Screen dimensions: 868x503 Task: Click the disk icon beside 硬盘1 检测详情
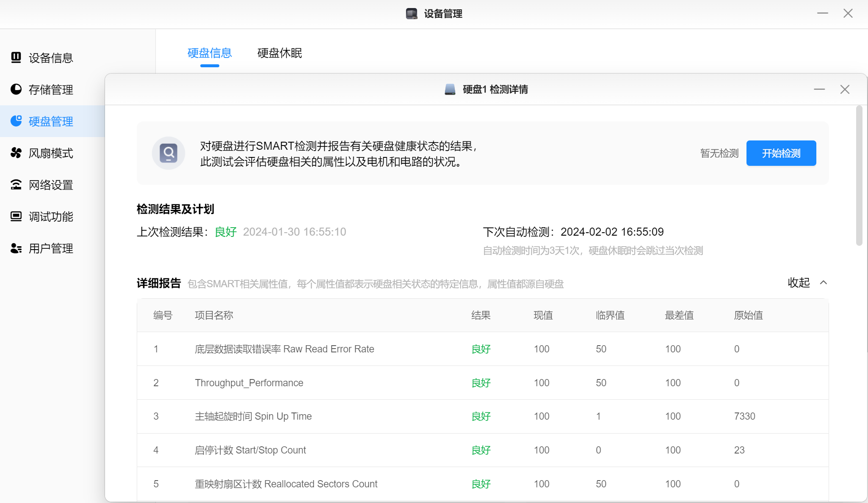(x=450, y=89)
